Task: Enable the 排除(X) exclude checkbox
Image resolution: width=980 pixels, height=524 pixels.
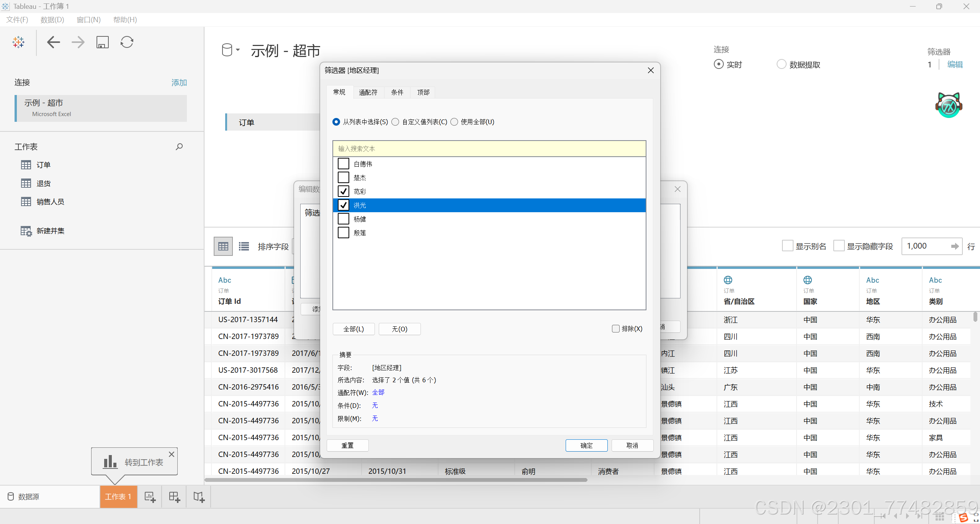Action: pos(616,329)
